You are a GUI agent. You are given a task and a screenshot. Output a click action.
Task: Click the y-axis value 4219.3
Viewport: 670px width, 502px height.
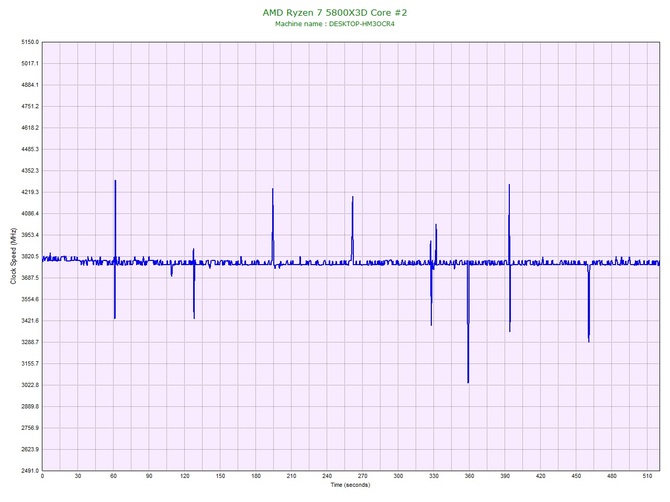tap(30, 192)
